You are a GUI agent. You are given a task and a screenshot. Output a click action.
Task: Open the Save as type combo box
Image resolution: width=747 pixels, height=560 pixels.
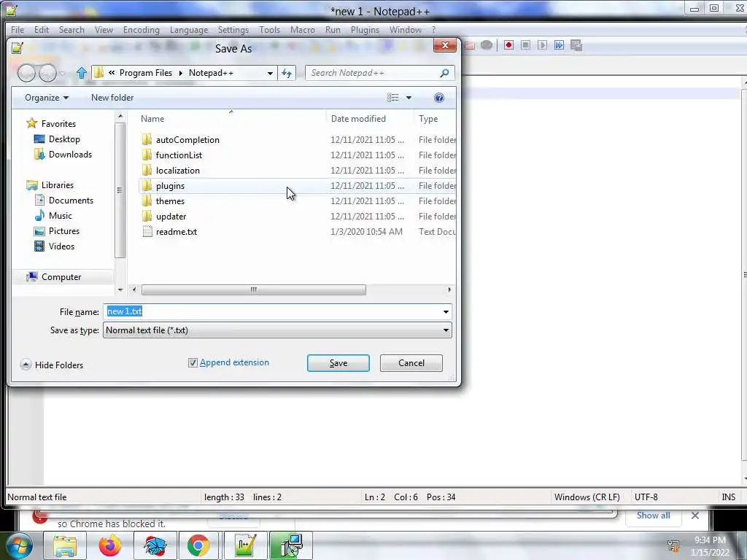(x=277, y=330)
